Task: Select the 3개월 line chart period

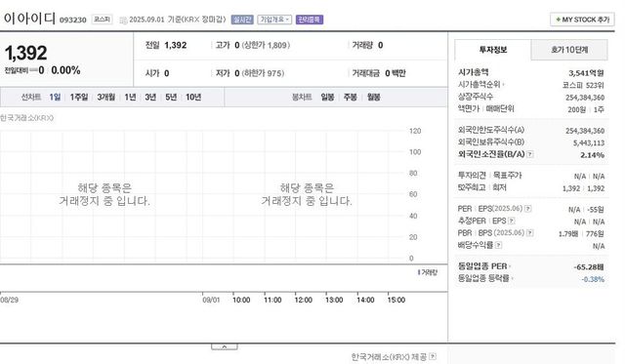Action: 106,98
